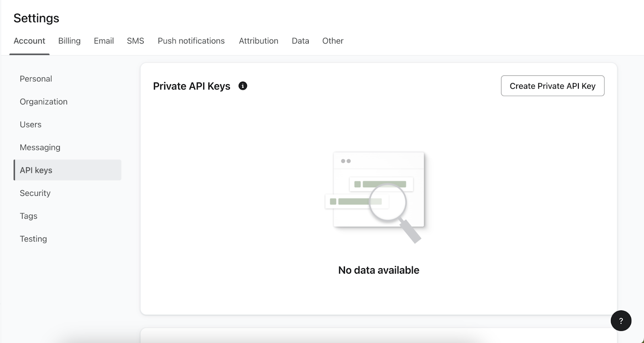644x343 pixels.
Task: Open the Email settings tab
Action: point(104,41)
